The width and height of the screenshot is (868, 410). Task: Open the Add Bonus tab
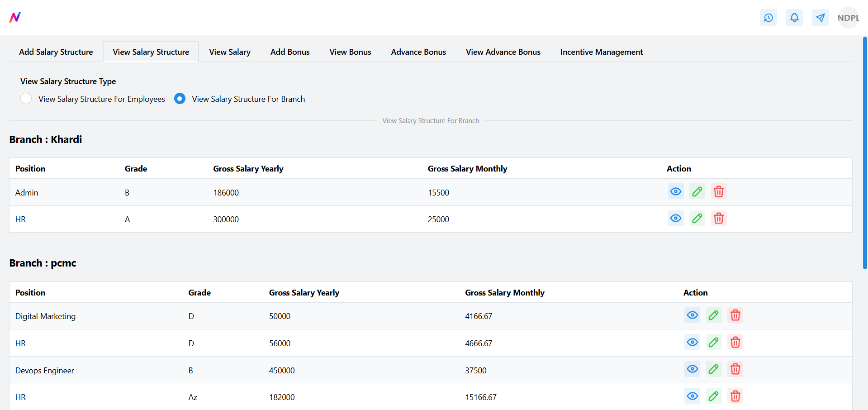(x=290, y=52)
